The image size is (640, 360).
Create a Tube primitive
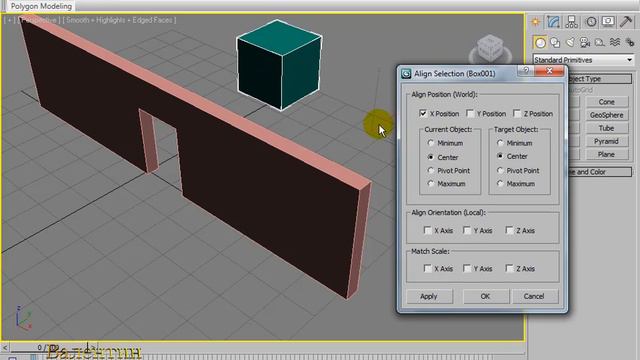[x=607, y=128]
